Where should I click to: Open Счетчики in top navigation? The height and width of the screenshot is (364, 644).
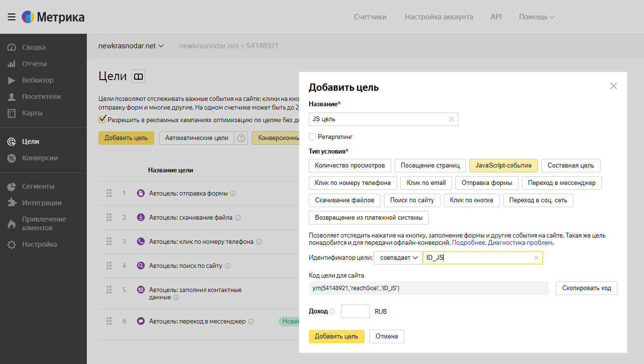point(370,17)
